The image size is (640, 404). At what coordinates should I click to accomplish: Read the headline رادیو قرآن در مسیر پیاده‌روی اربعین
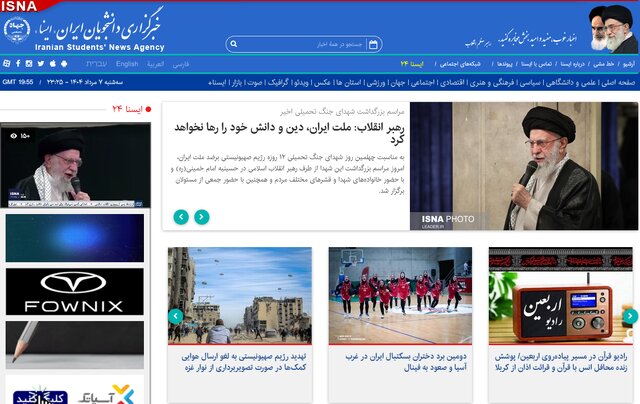[561, 362]
